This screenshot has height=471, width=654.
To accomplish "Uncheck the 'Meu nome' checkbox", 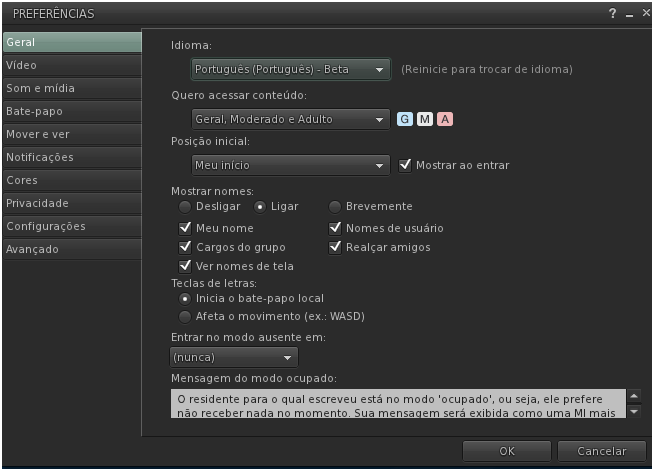I will [185, 228].
